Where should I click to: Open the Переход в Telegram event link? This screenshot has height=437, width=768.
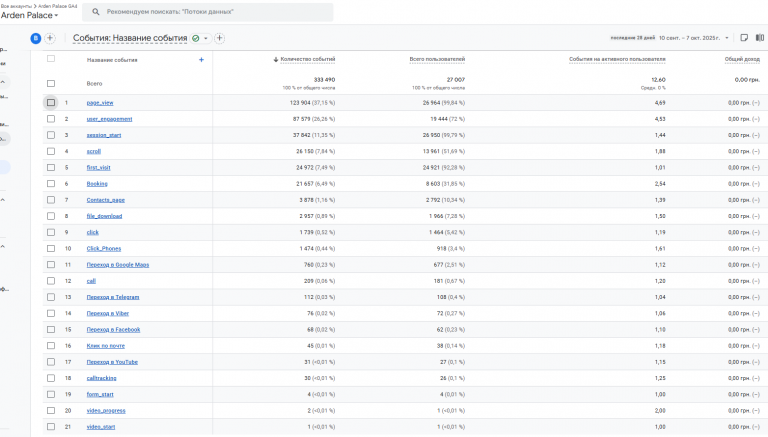tap(113, 297)
